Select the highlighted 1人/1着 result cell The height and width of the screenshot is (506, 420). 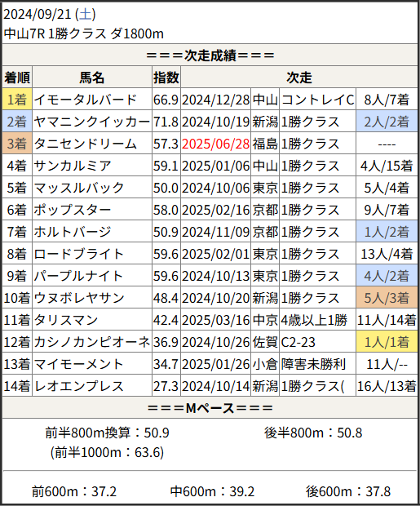(387, 342)
